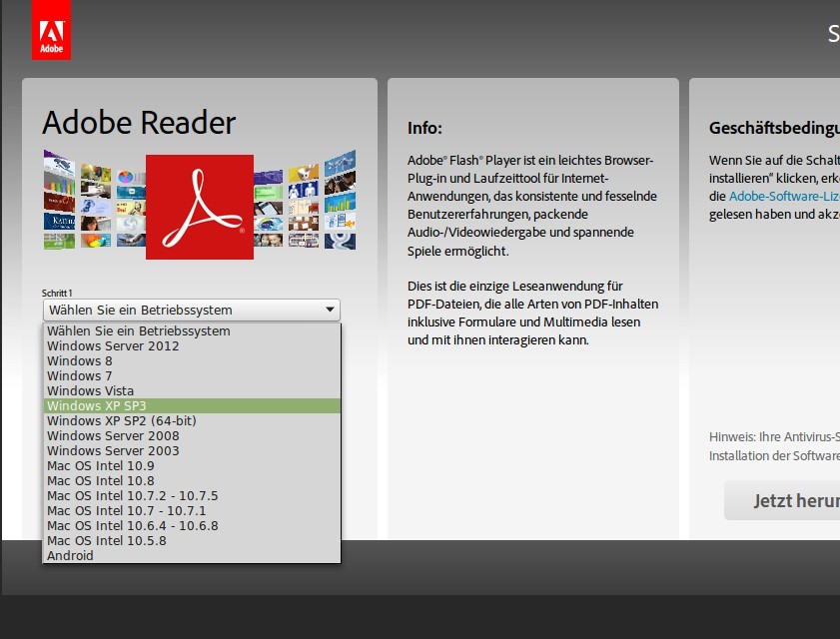Image resolution: width=840 pixels, height=639 pixels.
Task: Select Mac OS Intel 10.6.4 - 10.6.8
Action: (x=132, y=526)
